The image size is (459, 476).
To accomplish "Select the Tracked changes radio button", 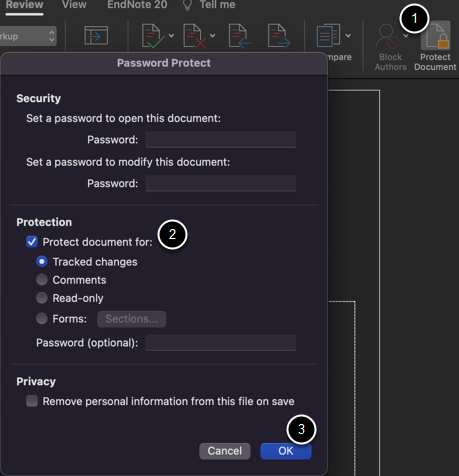I will 42,262.
